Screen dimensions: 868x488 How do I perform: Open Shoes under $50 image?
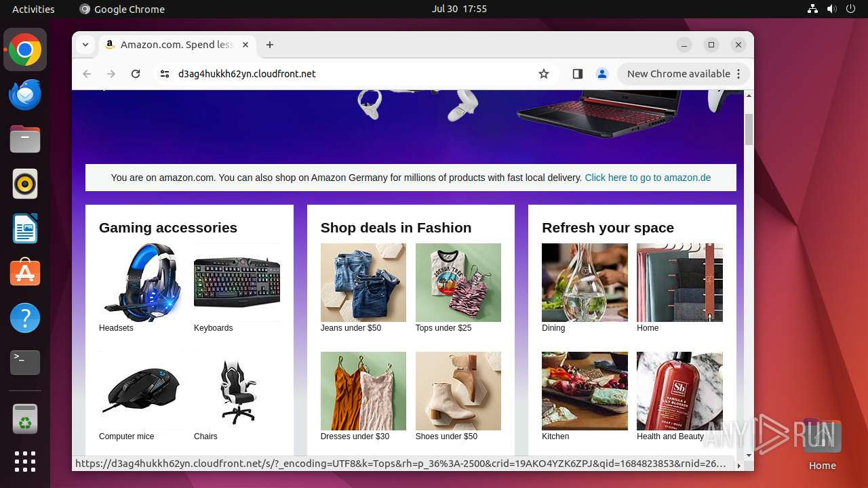[458, 391]
